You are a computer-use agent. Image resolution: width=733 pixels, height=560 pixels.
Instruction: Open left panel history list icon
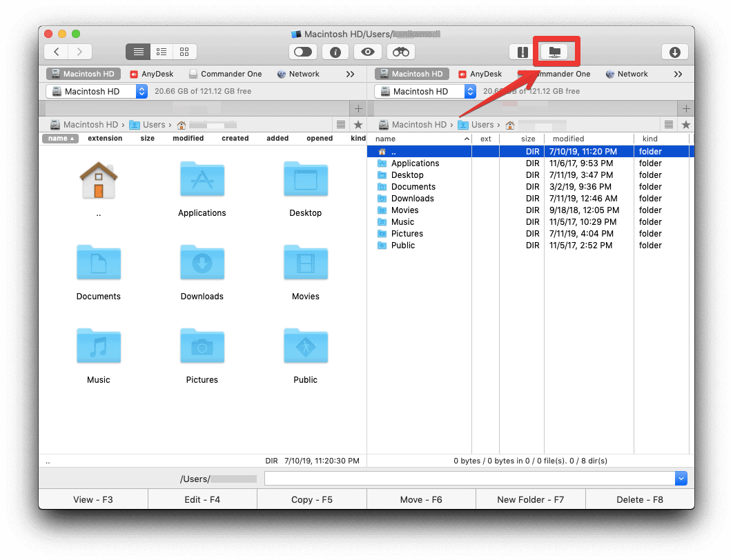click(341, 125)
